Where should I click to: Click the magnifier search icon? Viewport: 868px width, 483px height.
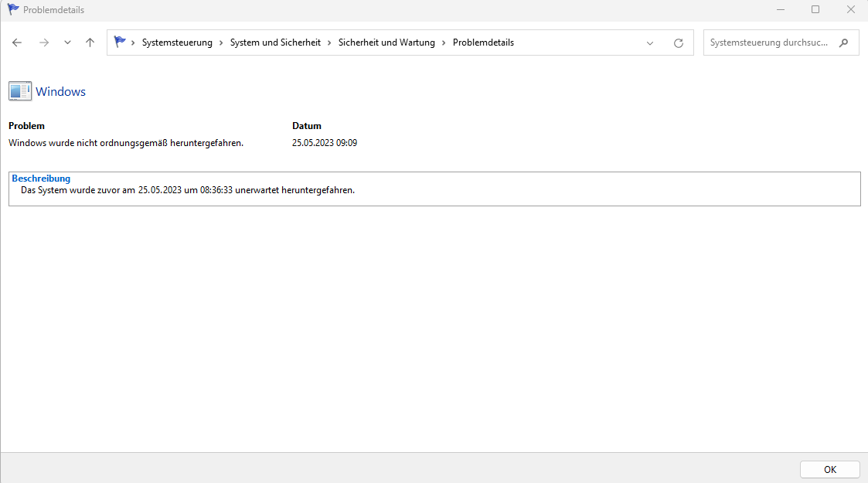click(x=843, y=43)
